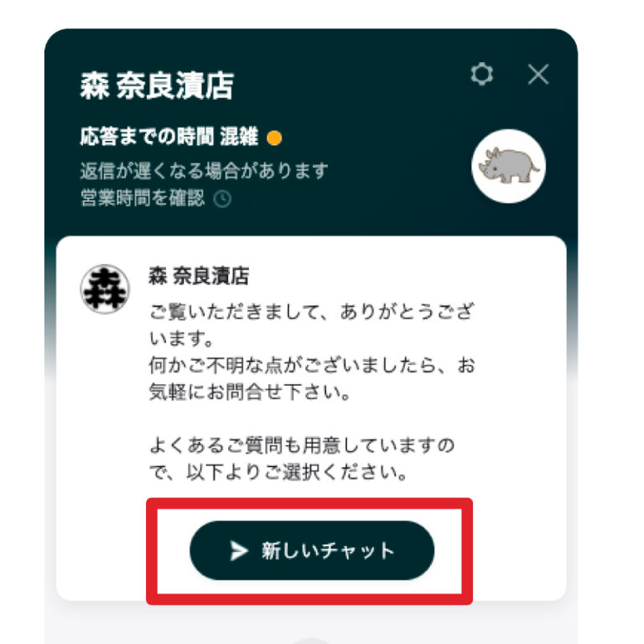
Task: Click the よくあるご質問も用意 paragraph
Action: 302,459
